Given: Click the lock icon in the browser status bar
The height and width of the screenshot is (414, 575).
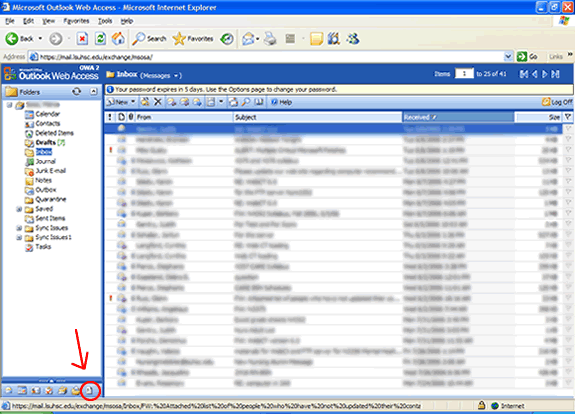Looking at the screenshot, I should (481, 405).
